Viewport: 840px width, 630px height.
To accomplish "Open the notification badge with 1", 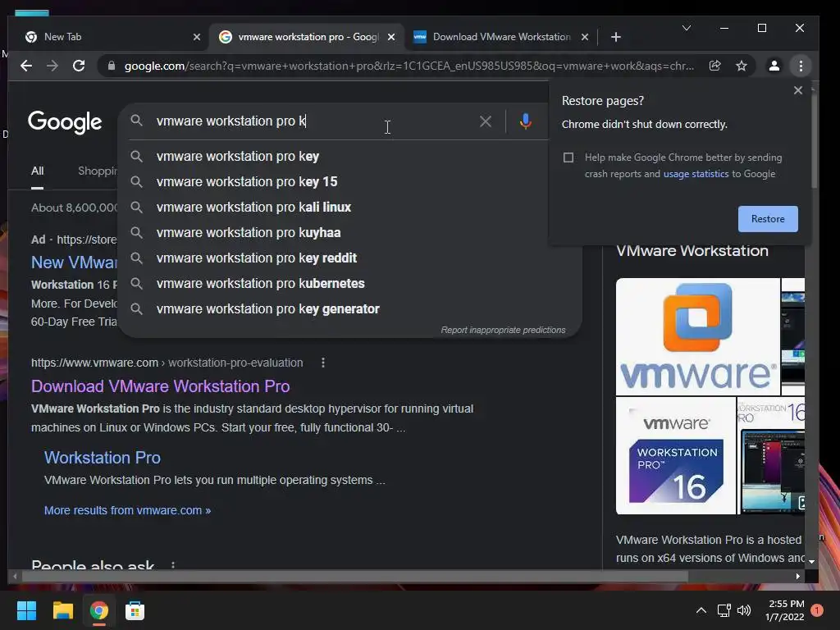I will click(x=817, y=610).
